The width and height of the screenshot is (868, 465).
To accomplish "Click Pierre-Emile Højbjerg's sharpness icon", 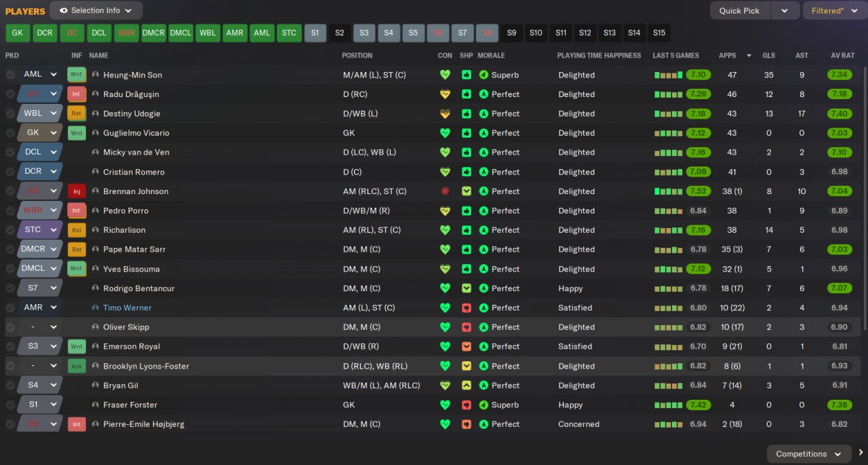I will click(467, 424).
